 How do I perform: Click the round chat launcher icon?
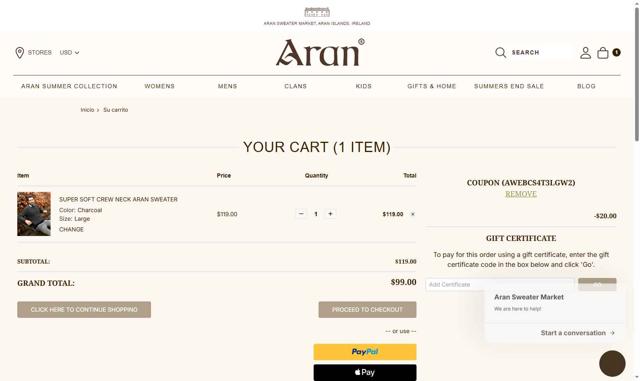click(x=612, y=363)
